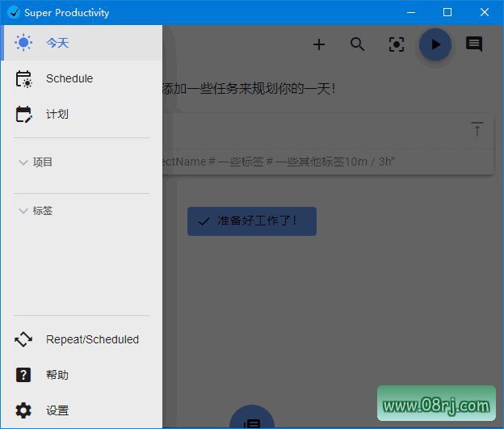
Task: Open the notes panel chat icon
Action: tap(474, 44)
